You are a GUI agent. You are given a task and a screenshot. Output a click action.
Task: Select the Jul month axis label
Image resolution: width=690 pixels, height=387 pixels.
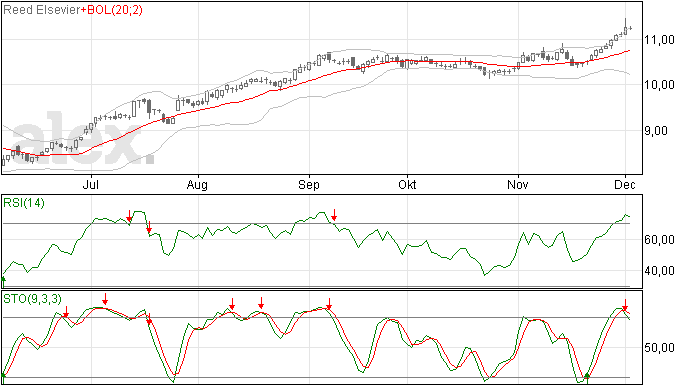pyautogui.click(x=91, y=184)
